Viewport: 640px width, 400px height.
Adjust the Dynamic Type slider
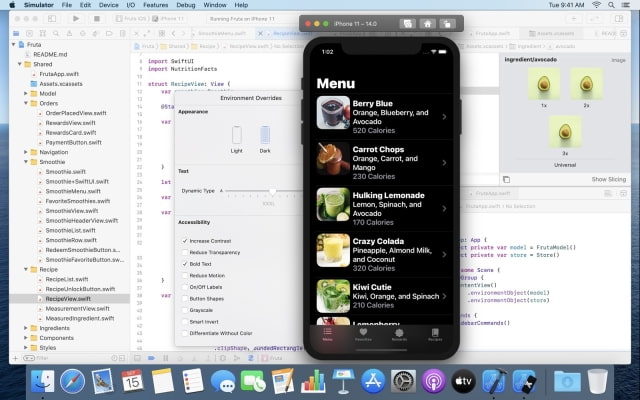pos(273,190)
